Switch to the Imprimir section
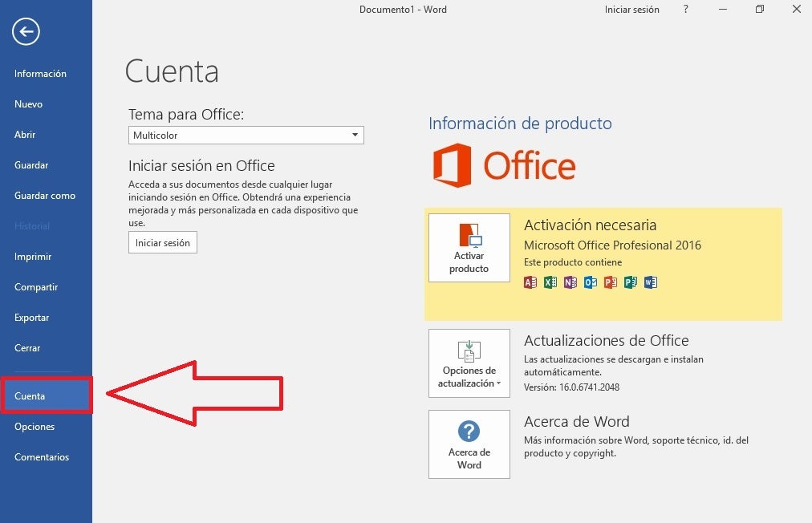The image size is (812, 523). (31, 256)
